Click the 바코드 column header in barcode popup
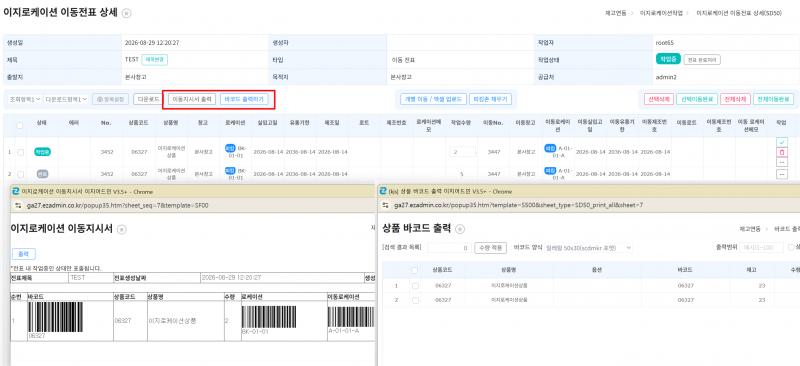The image size is (800, 366). coord(684,270)
